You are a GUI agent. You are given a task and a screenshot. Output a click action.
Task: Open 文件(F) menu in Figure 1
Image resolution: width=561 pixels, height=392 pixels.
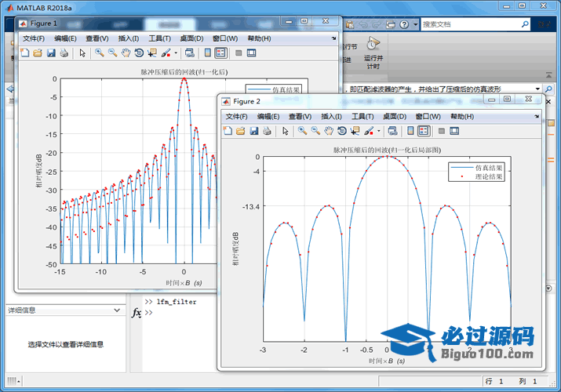pyautogui.click(x=34, y=38)
